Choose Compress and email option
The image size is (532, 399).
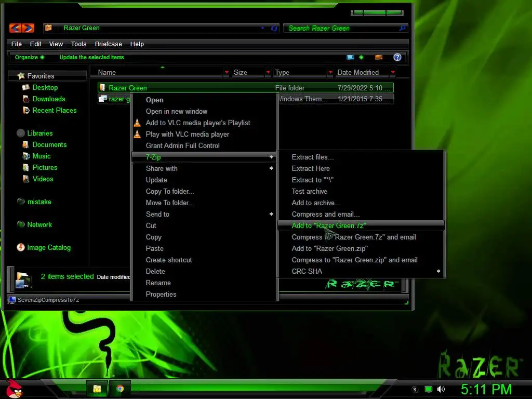coord(361,214)
